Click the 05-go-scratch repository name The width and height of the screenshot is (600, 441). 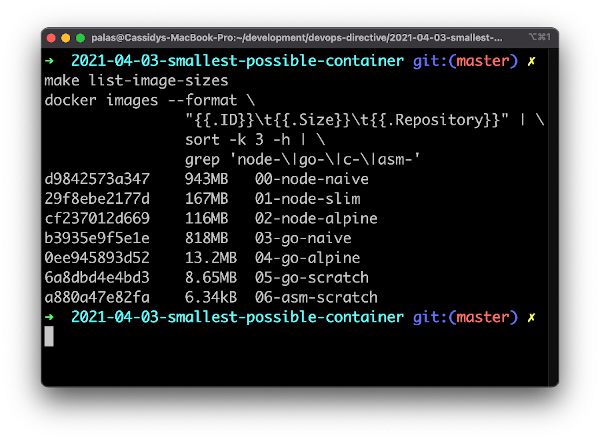tap(312, 278)
